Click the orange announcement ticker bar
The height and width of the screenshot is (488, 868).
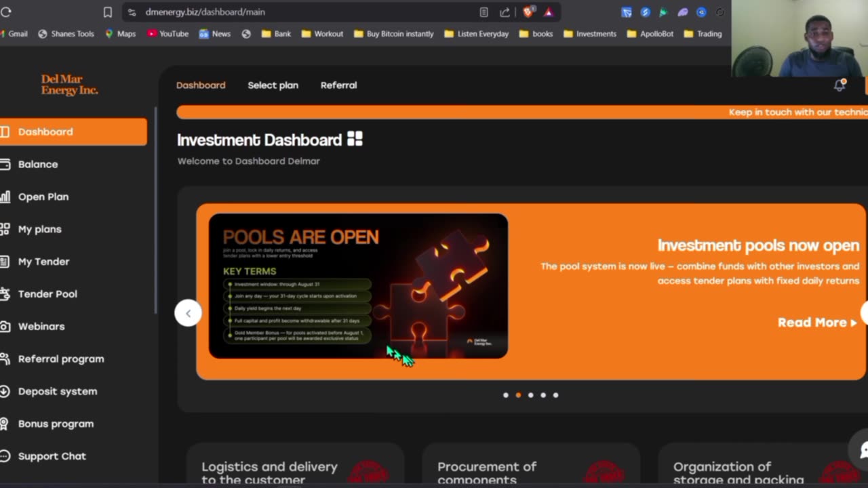coord(521,112)
